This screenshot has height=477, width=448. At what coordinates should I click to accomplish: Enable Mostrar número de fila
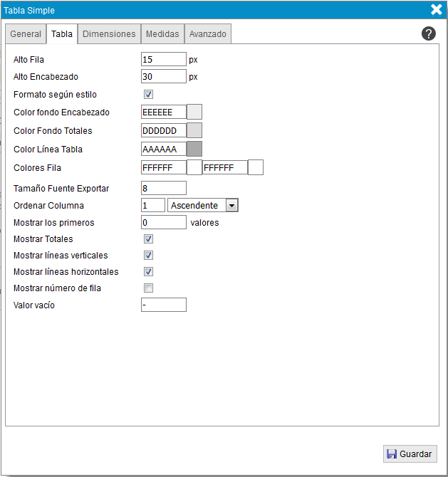pos(149,288)
